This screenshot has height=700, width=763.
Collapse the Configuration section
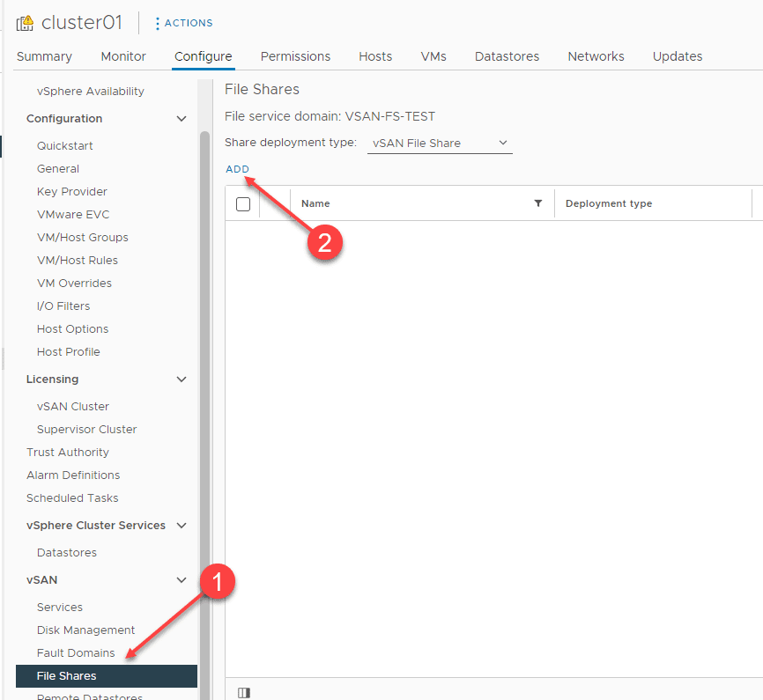(181, 118)
